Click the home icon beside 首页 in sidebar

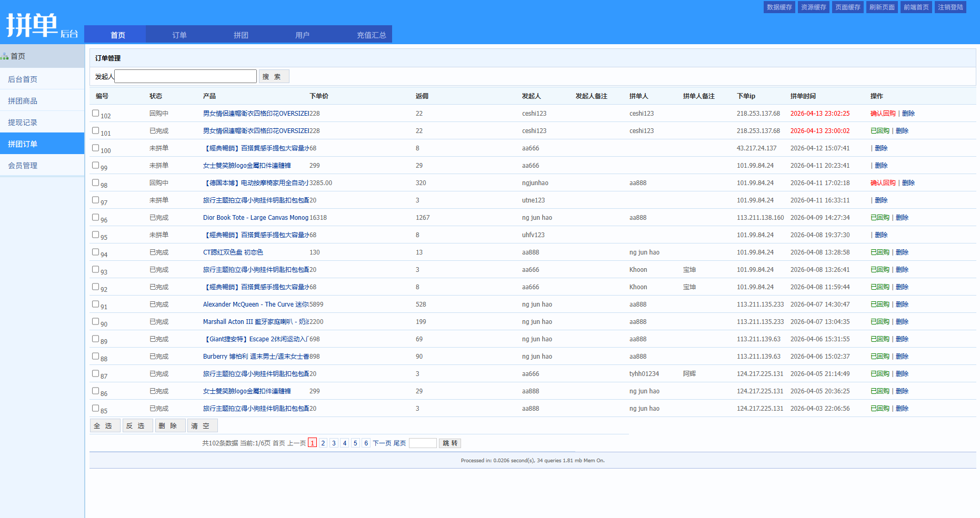coord(5,56)
